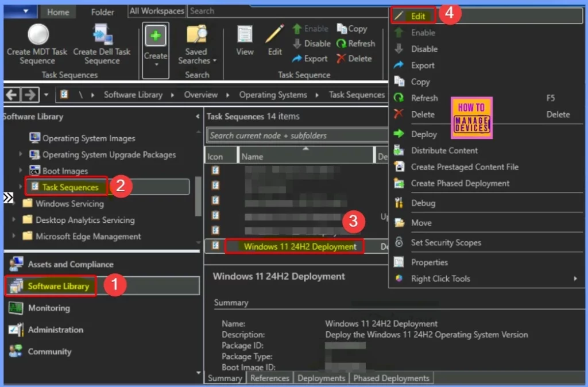Switch to the References tab
Viewport: 588px width, 387px height.
[x=270, y=378]
